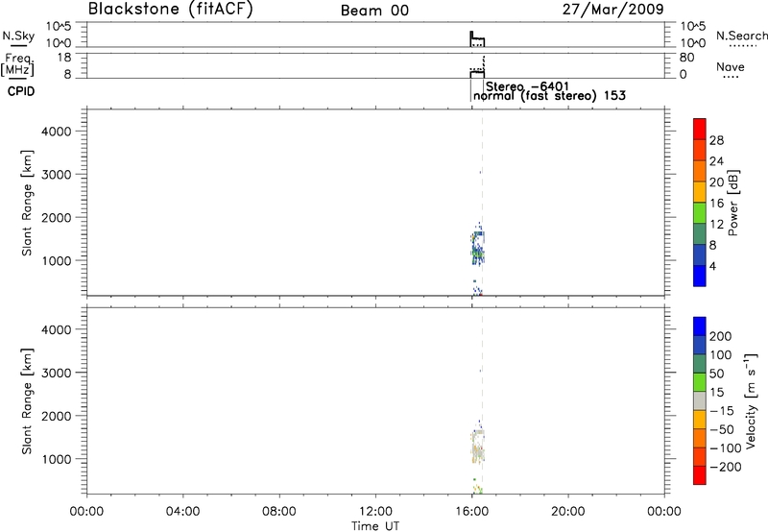Image resolution: width=768 pixels, height=532 pixels.
Task: Click the 'Nave' legend label
Action: [x=731, y=67]
